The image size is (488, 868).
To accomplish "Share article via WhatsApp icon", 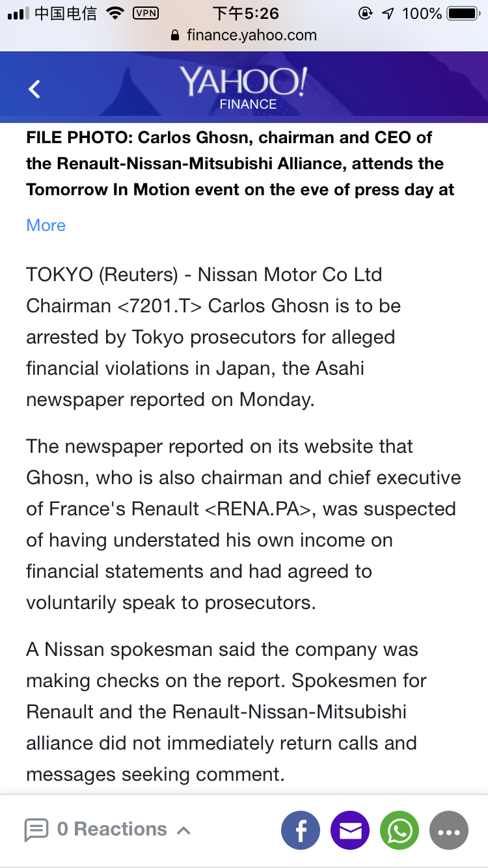I will point(400,830).
